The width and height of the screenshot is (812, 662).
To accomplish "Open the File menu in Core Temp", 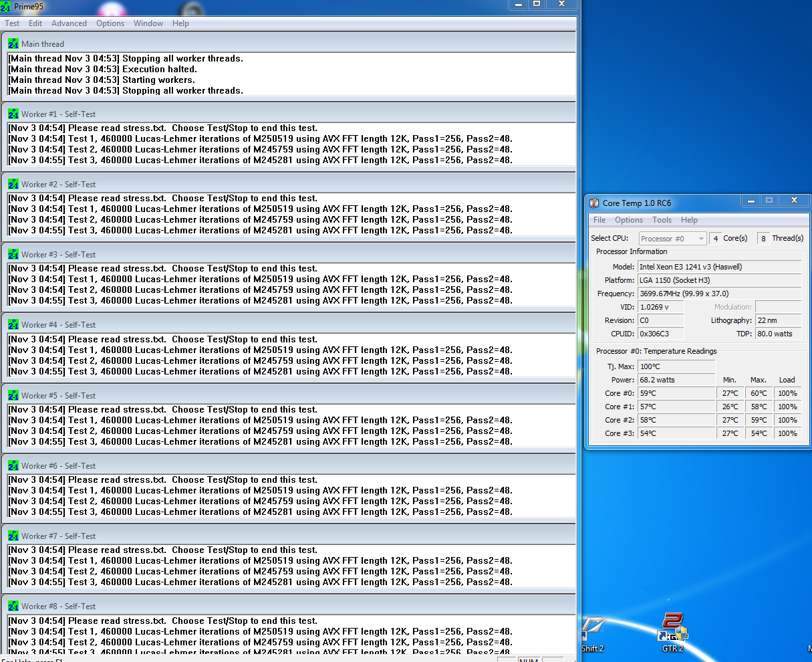I will [x=599, y=220].
